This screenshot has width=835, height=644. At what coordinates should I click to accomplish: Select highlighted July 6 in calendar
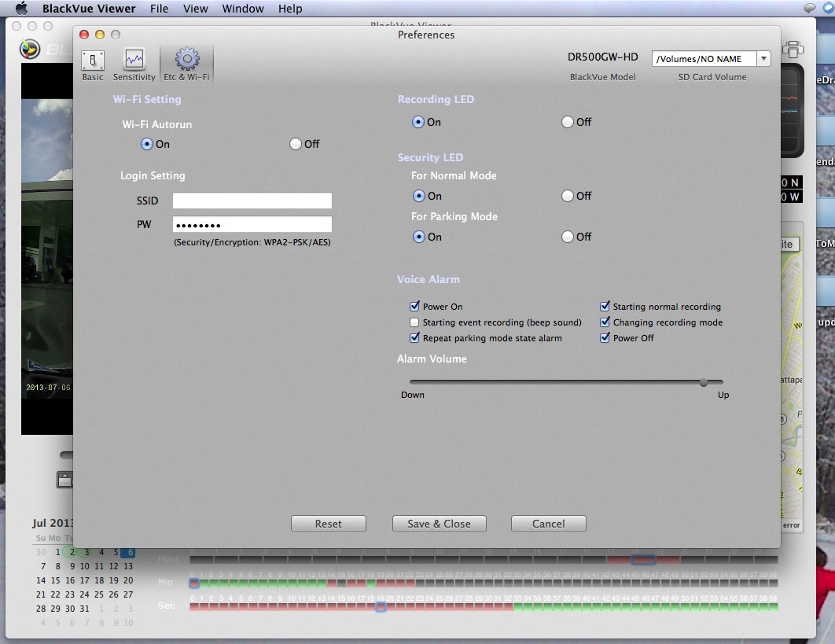(x=128, y=552)
